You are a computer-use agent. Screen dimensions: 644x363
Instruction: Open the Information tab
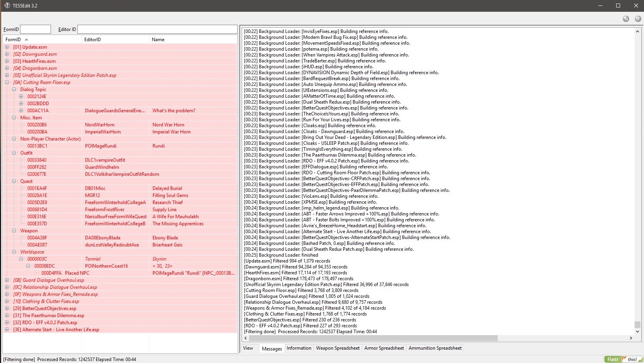click(x=299, y=348)
